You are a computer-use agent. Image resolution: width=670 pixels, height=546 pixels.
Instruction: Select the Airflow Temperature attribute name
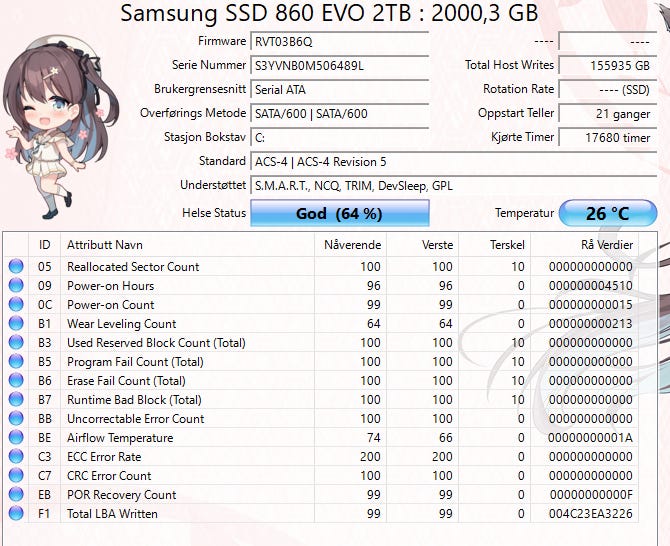[x=120, y=437]
